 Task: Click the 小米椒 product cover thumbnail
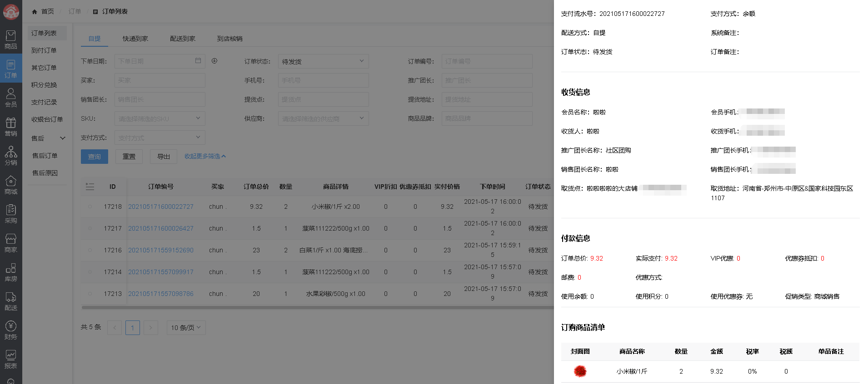click(x=580, y=371)
